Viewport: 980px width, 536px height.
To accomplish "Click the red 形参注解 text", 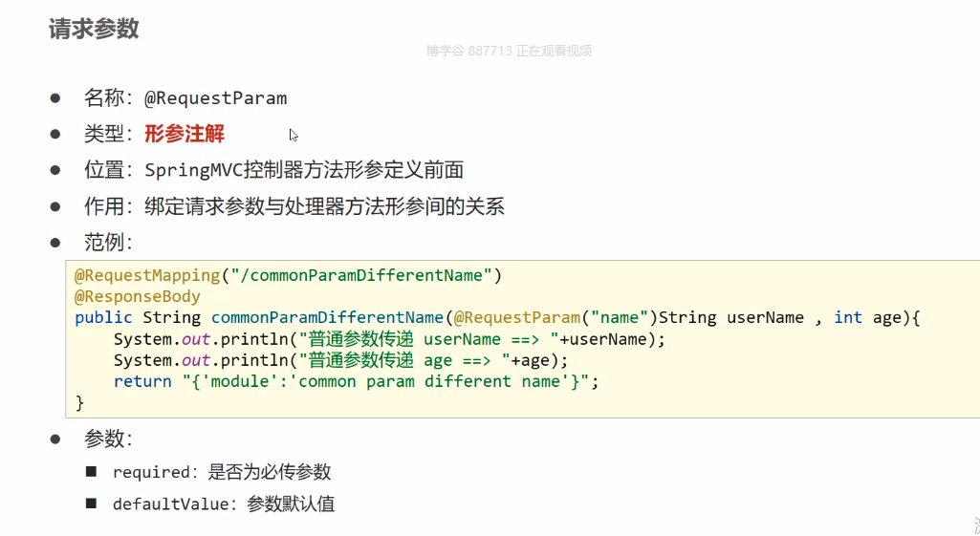I will 185,134.
